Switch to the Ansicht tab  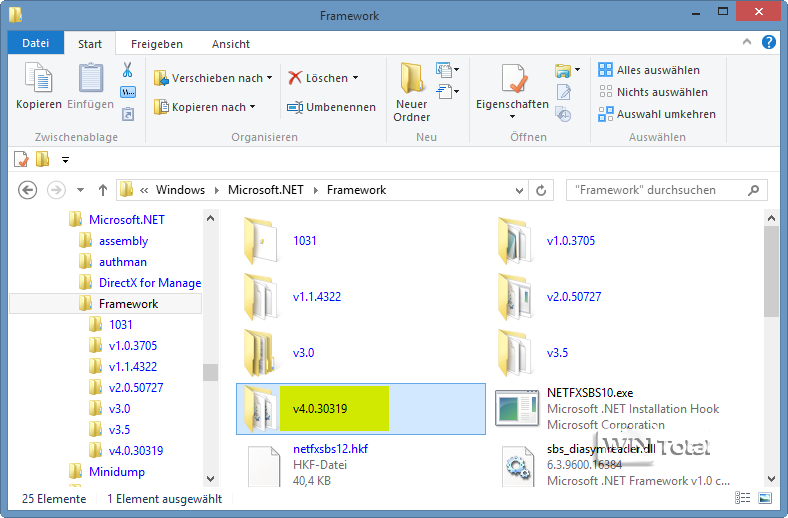pos(231,44)
